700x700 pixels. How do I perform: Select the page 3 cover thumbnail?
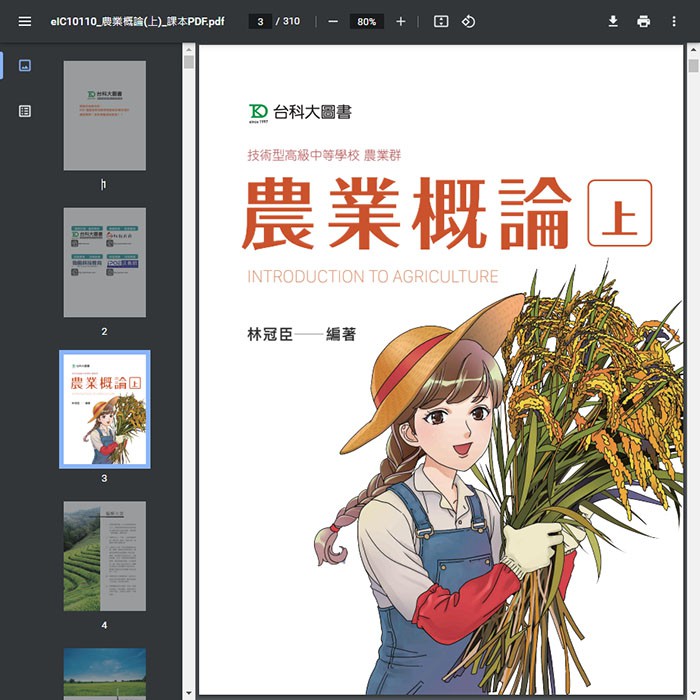point(104,409)
